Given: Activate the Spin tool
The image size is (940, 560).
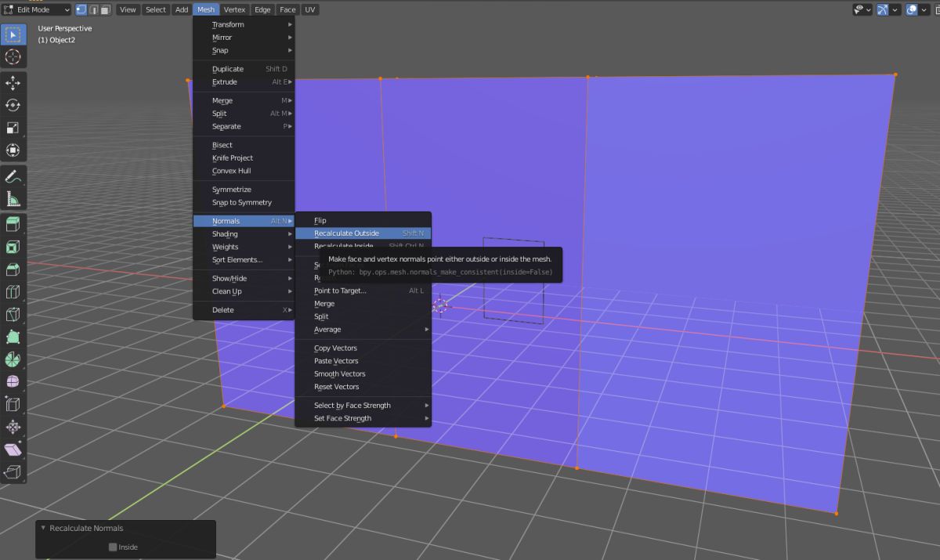Looking at the screenshot, I should [x=13, y=359].
